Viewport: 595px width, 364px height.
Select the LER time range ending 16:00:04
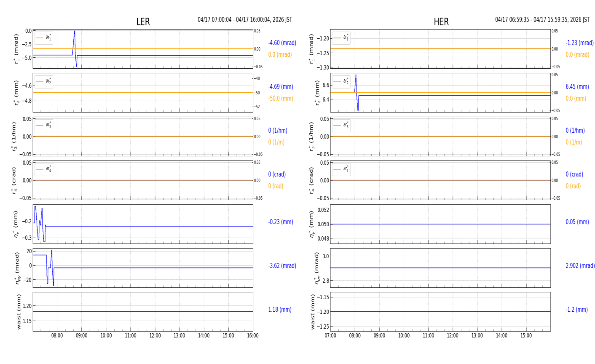pos(245,20)
